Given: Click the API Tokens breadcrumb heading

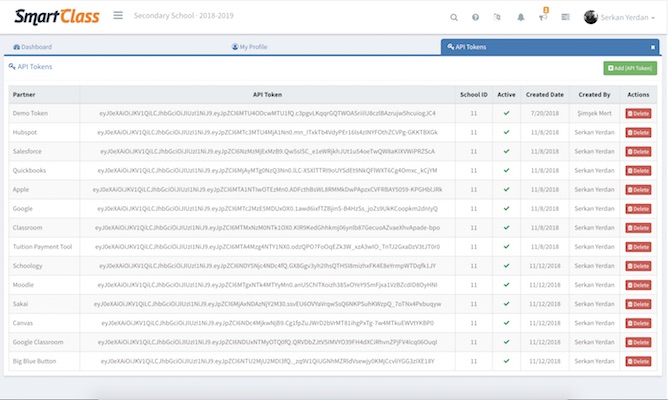Looking at the screenshot, I should [30, 67].
